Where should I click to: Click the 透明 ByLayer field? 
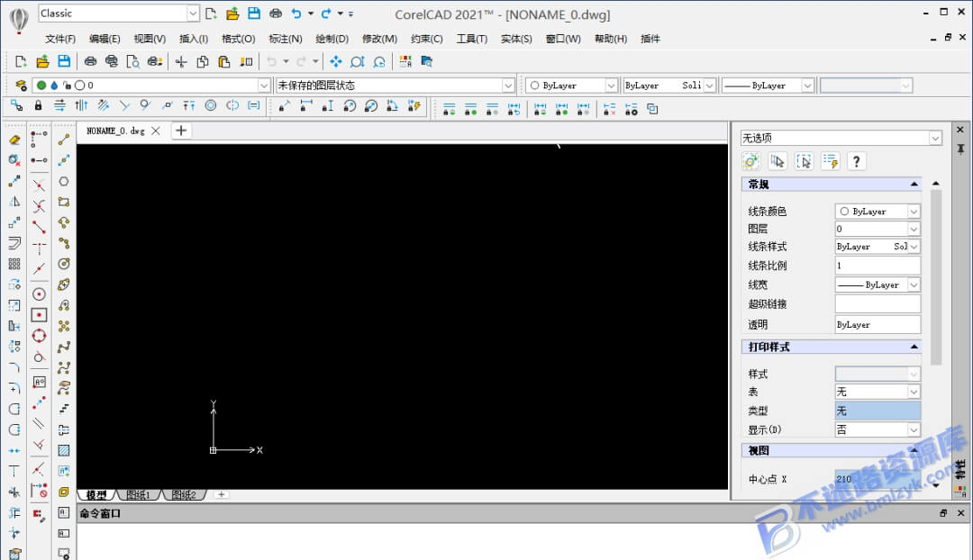[x=878, y=324]
